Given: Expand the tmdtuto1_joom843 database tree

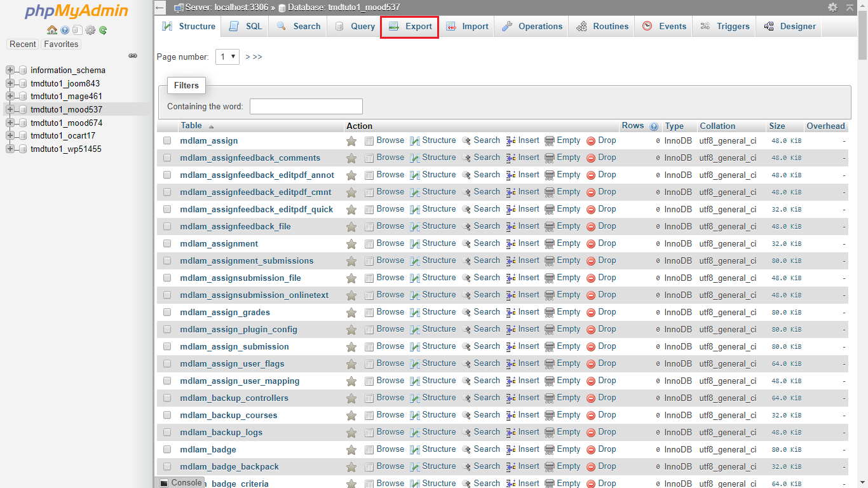Looking at the screenshot, I should click(10, 83).
